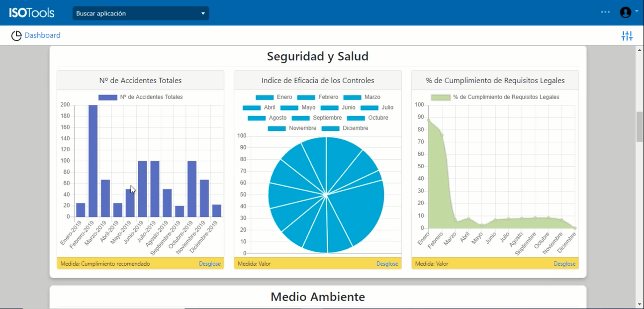Screen dimensions: 644x309
Task: Click the scrollbar up arrow
Action: pyautogui.click(x=640, y=50)
